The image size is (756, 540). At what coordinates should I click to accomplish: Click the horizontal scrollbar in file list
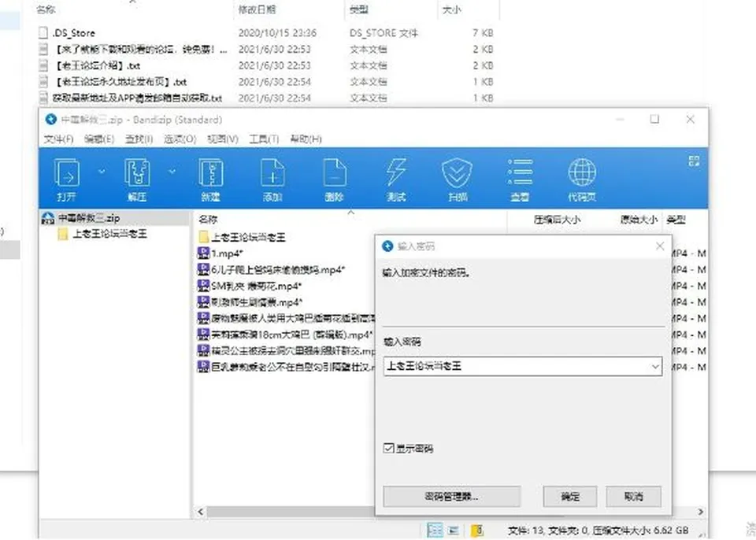pyautogui.click(x=289, y=512)
